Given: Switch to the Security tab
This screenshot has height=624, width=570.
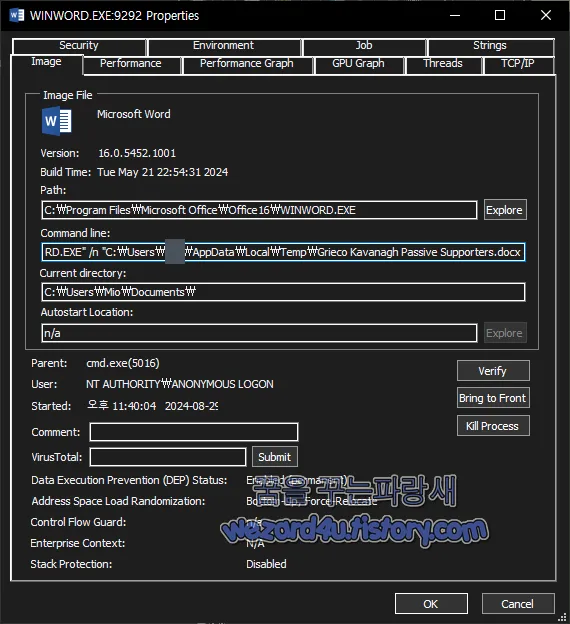Looking at the screenshot, I should pyautogui.click(x=79, y=46).
